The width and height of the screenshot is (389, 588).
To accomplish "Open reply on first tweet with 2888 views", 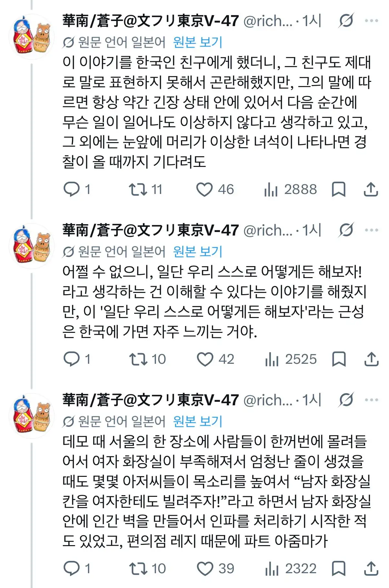I will (x=77, y=189).
